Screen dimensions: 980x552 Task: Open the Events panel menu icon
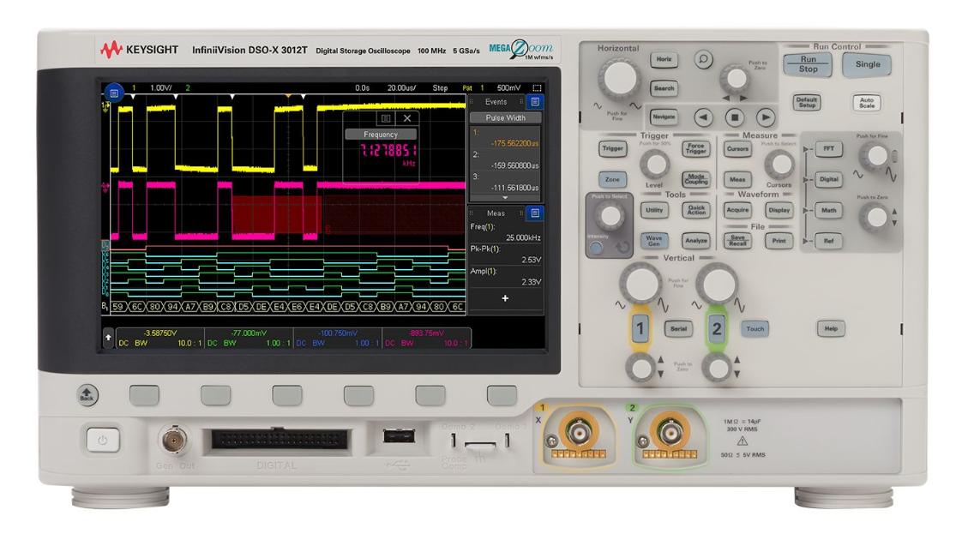coord(535,101)
